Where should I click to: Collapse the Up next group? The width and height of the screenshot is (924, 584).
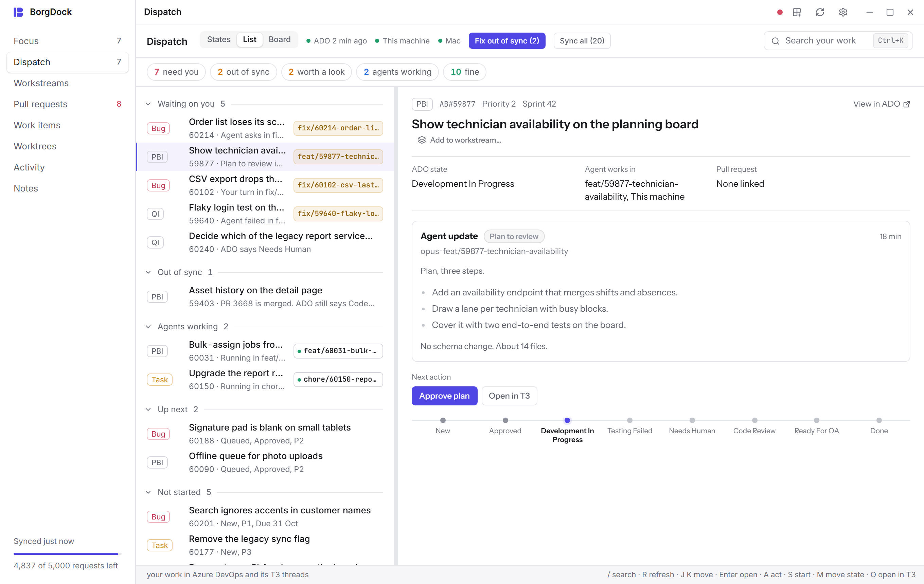148,409
